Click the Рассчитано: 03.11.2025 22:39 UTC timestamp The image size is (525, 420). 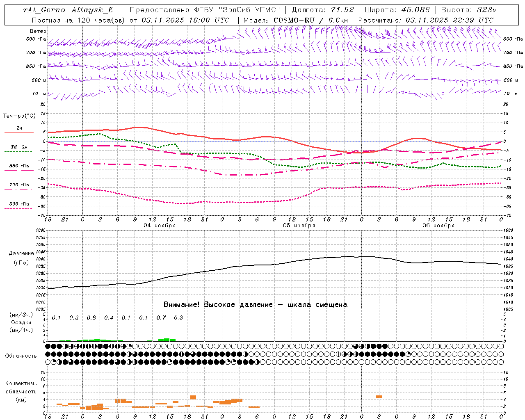pyautogui.click(x=426, y=20)
